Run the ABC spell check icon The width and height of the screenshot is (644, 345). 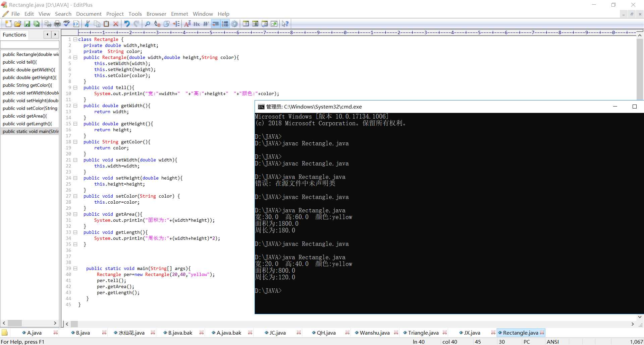[67, 24]
